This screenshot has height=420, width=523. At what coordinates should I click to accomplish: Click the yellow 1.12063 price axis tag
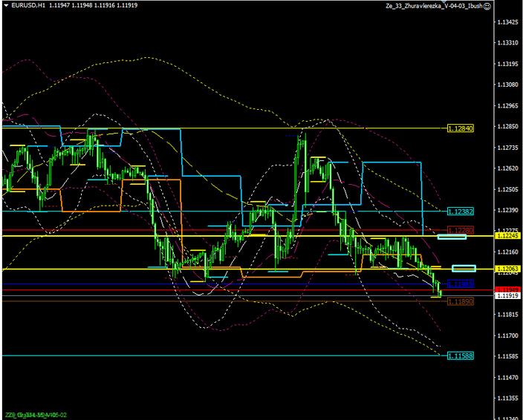tap(507, 269)
